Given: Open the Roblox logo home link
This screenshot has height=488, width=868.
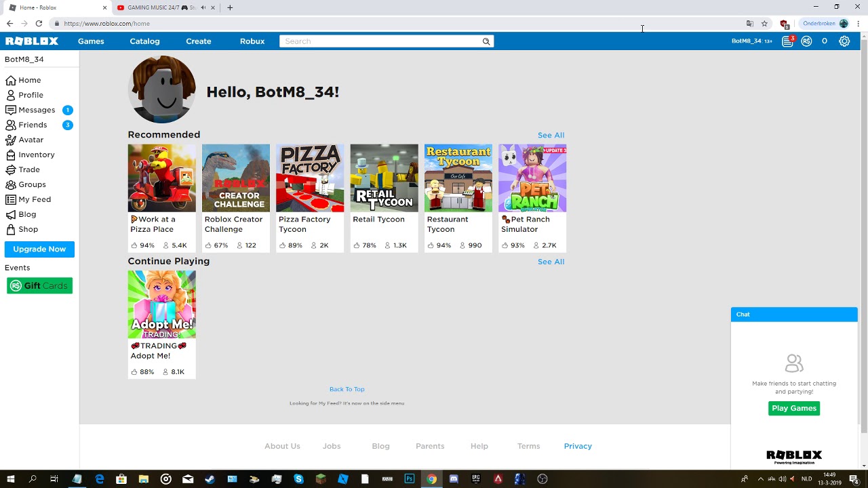Looking at the screenshot, I should tap(32, 41).
